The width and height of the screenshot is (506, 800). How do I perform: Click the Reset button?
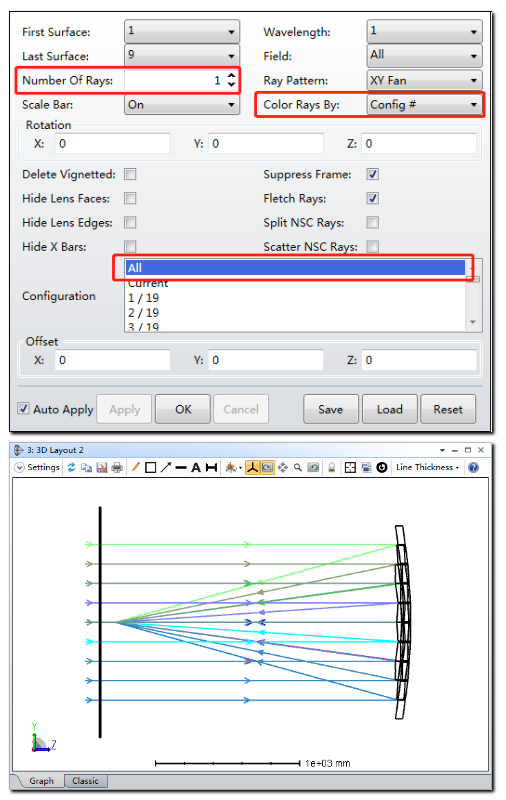tap(448, 409)
